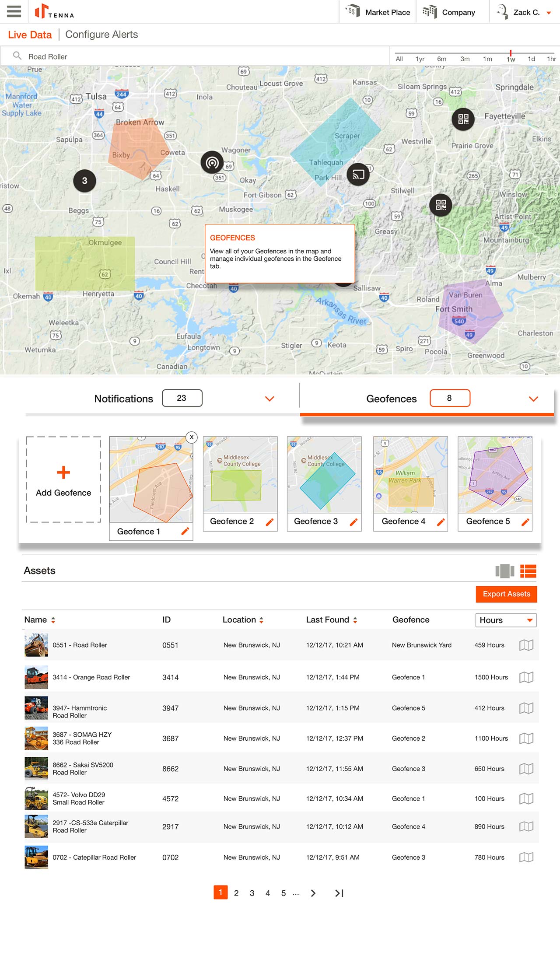Open the Market Place icon

pos(353,11)
